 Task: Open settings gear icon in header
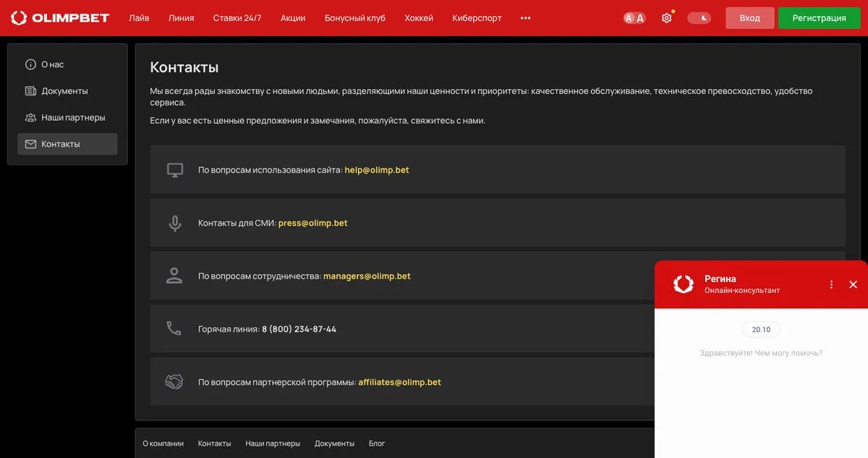pyautogui.click(x=667, y=18)
